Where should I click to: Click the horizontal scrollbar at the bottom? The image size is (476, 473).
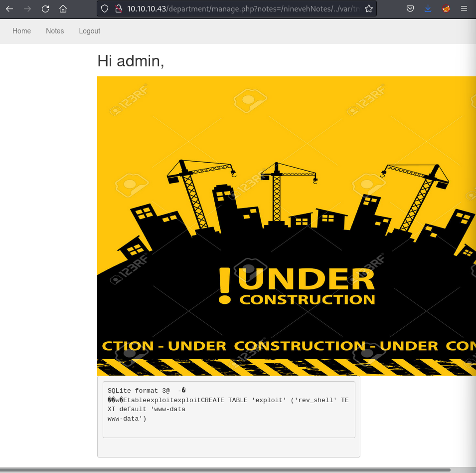click(224, 470)
